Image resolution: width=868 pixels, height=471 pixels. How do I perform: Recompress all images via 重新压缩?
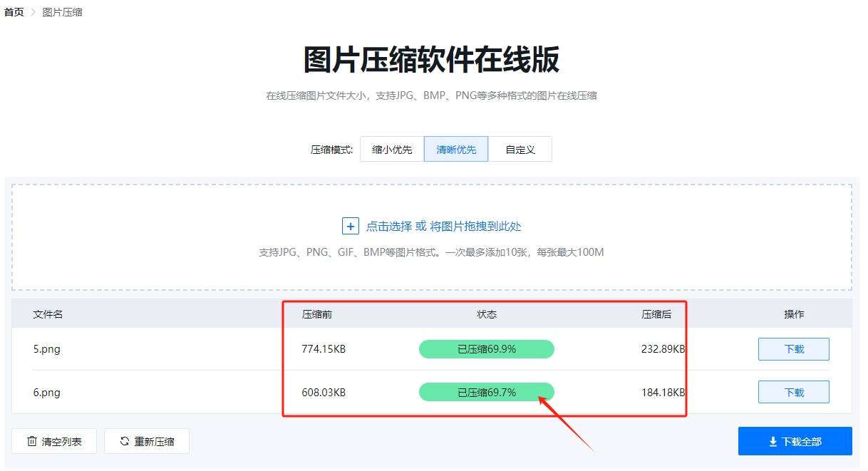[147, 440]
